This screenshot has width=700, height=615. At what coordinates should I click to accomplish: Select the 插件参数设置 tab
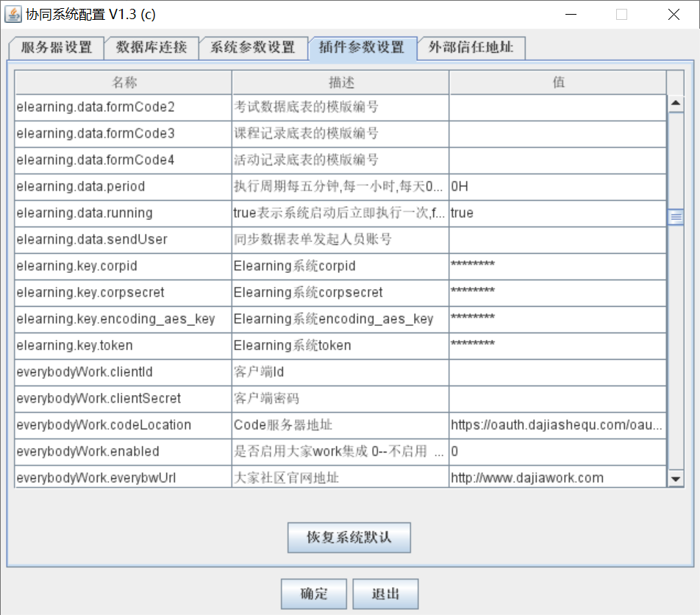[x=362, y=47]
